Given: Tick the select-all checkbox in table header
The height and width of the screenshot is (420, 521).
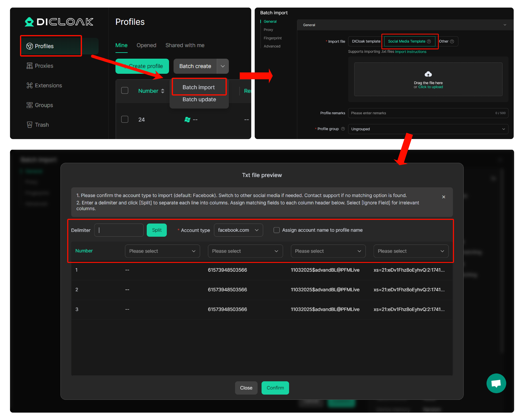Looking at the screenshot, I should click(125, 90).
